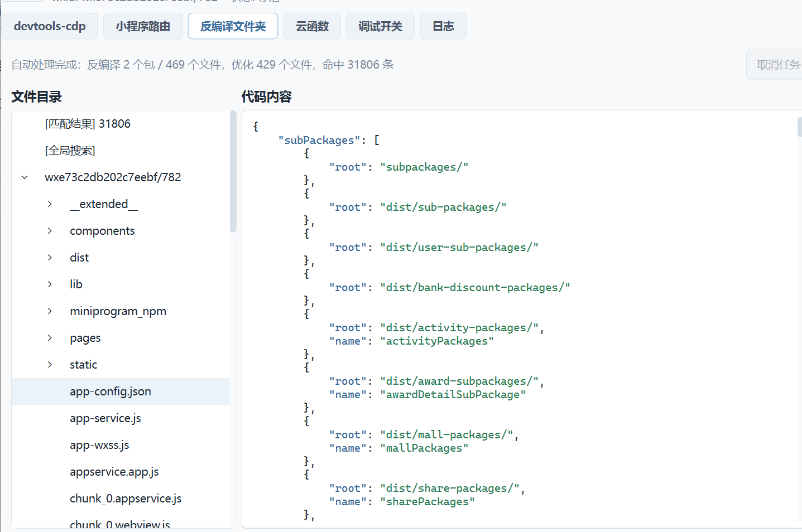Screen dimensions: 802x532
Task: Switch to the devtools-cdp tab
Action: point(50,26)
